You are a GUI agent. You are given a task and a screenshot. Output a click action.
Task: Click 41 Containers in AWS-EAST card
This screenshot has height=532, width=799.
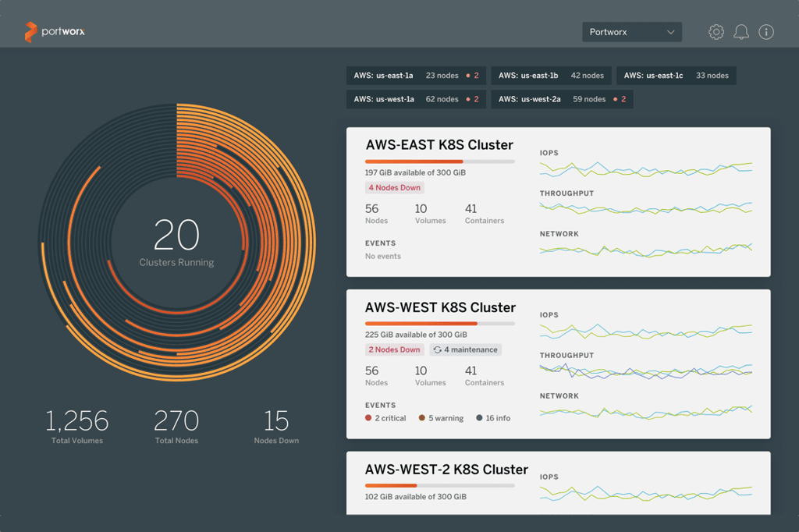[484, 214]
